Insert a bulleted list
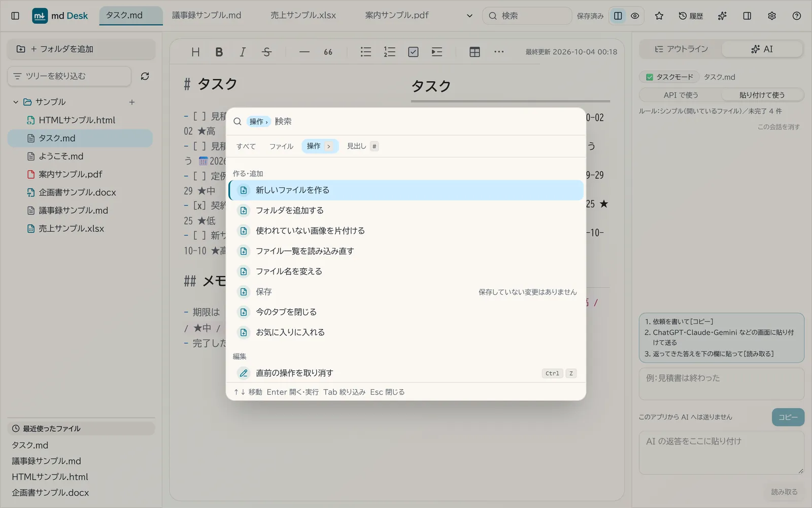This screenshot has width=812, height=508. 366,52
